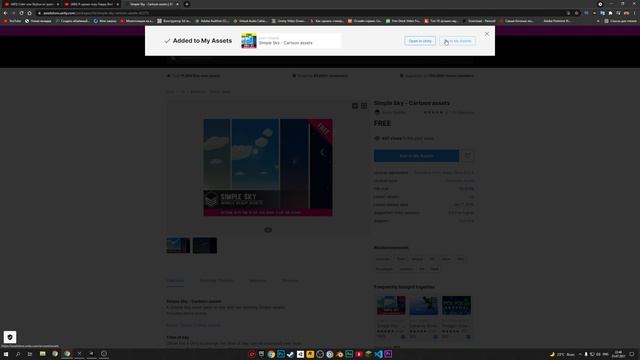Viewport: 640px width, 360px height.
Task: Click the publisher name under the asset title
Action: point(393,112)
